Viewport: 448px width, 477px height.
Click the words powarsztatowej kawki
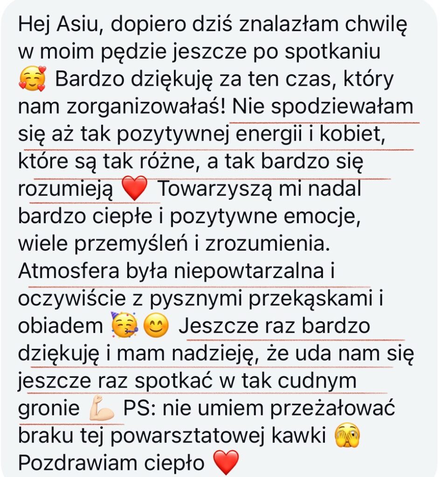coord(218,436)
